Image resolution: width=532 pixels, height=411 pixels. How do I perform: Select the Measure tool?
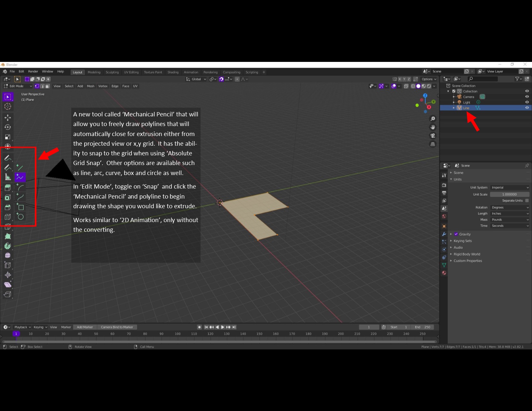[x=8, y=177]
